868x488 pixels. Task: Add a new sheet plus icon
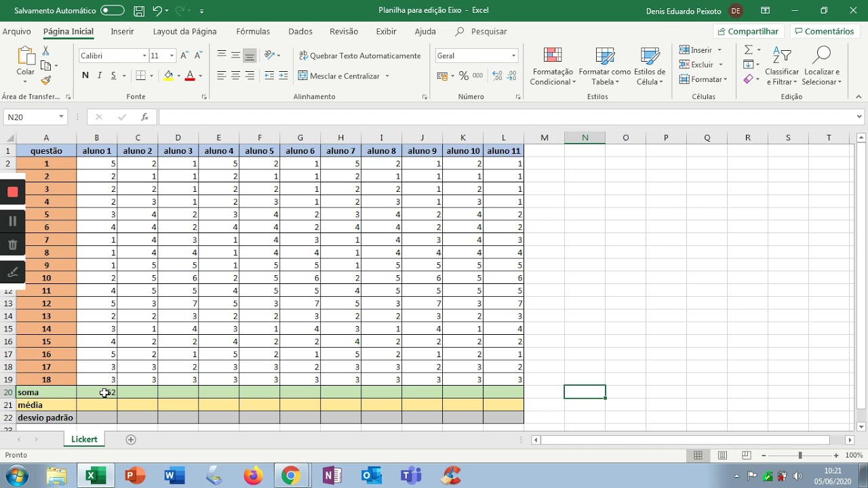[x=131, y=439]
